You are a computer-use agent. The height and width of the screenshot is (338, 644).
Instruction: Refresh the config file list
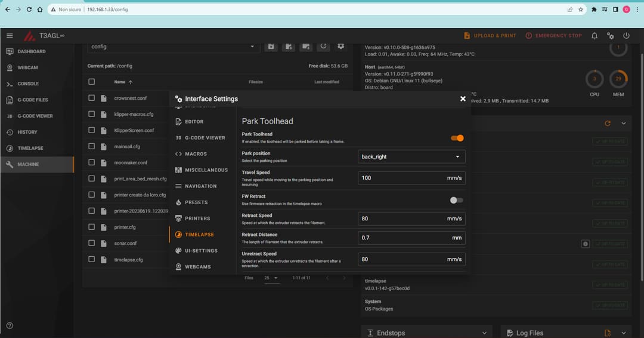pos(323,47)
